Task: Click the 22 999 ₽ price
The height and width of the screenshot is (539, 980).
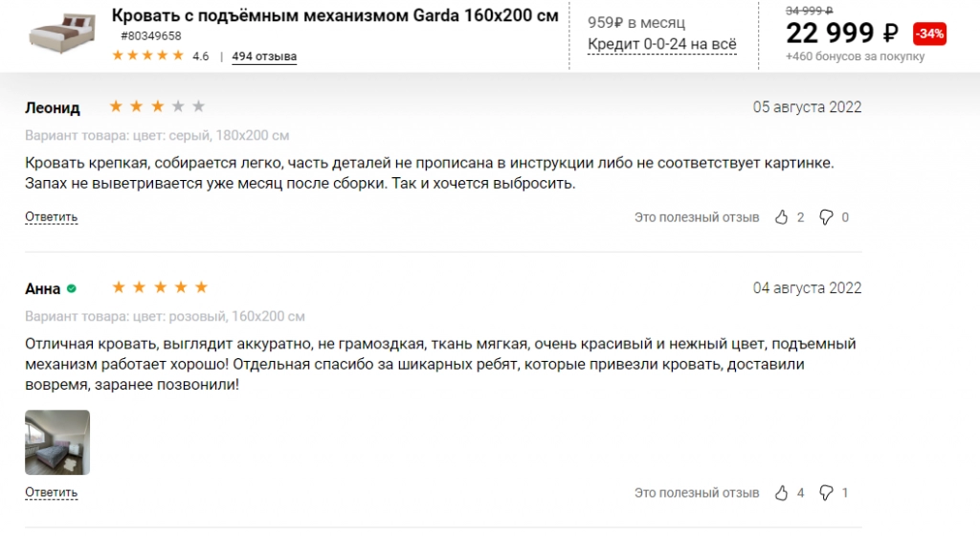Action: tap(842, 34)
